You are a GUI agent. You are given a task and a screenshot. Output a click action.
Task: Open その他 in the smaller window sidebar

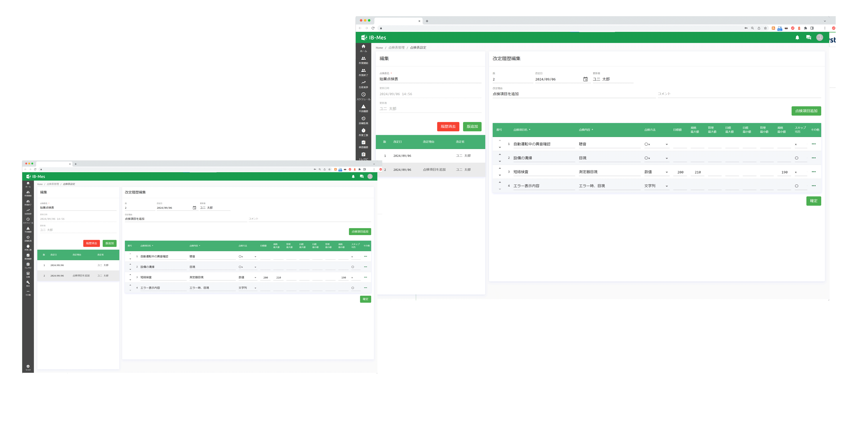(x=28, y=293)
